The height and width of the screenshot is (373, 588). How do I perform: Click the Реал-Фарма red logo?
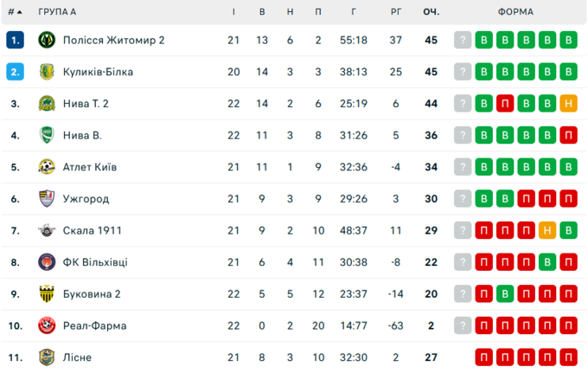[47, 325]
